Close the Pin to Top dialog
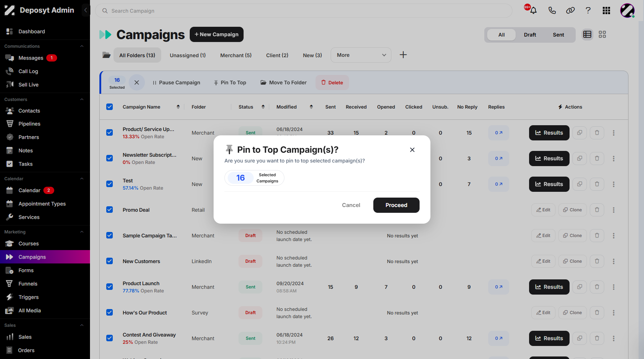The height and width of the screenshot is (359, 644). [412, 150]
